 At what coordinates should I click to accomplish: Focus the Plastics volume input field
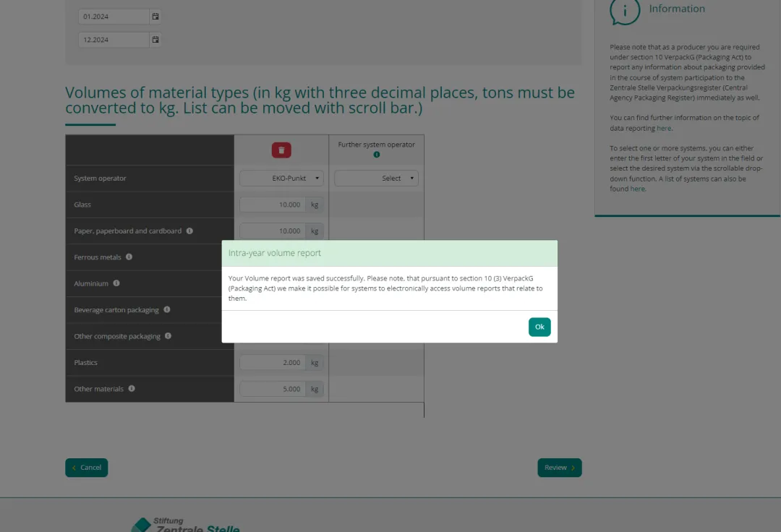273,363
